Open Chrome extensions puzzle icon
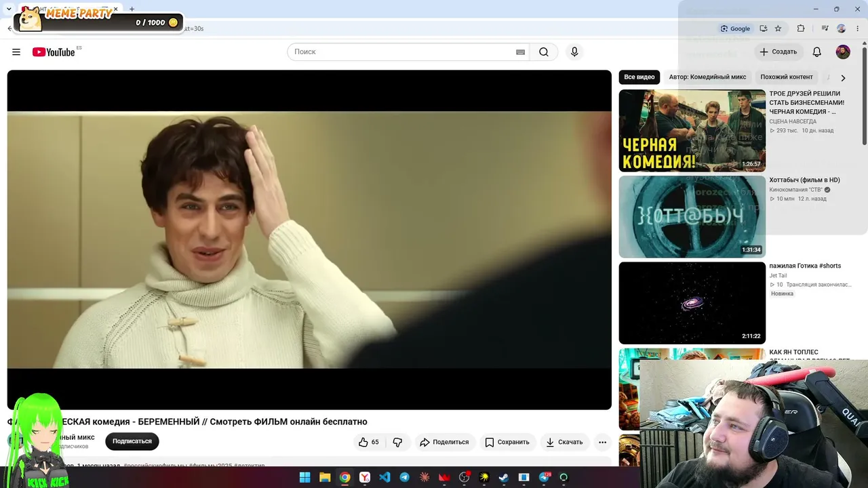 (x=801, y=28)
